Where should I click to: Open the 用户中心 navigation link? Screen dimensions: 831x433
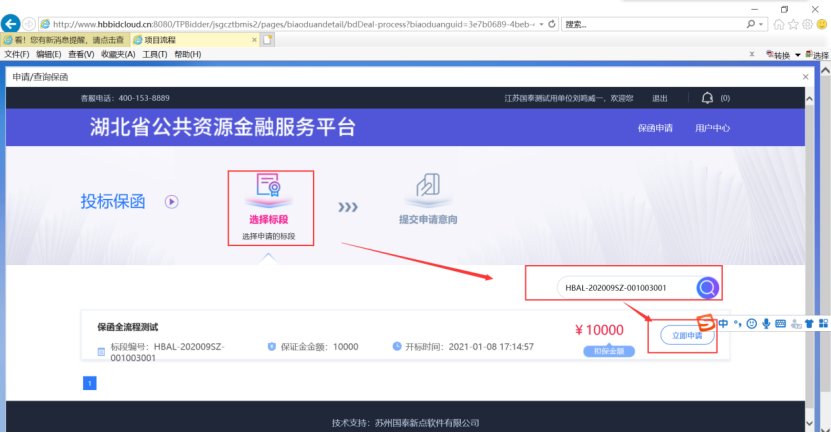(712, 128)
